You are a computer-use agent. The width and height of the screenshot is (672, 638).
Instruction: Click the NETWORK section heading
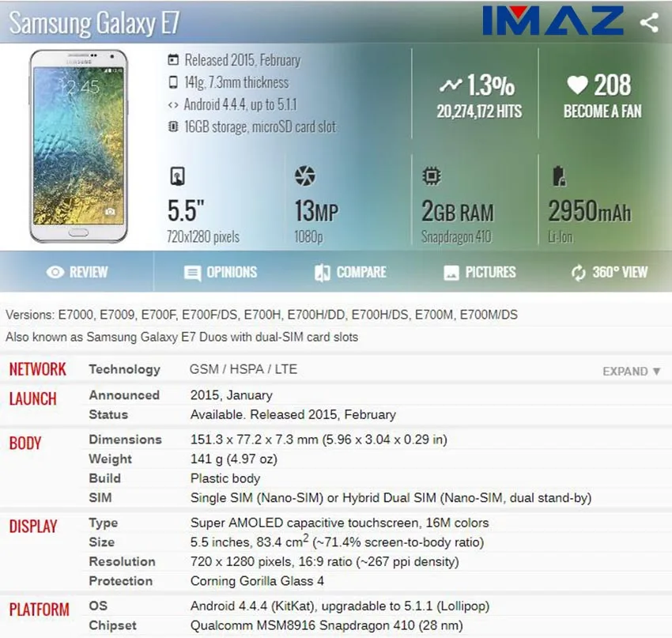[x=38, y=369]
